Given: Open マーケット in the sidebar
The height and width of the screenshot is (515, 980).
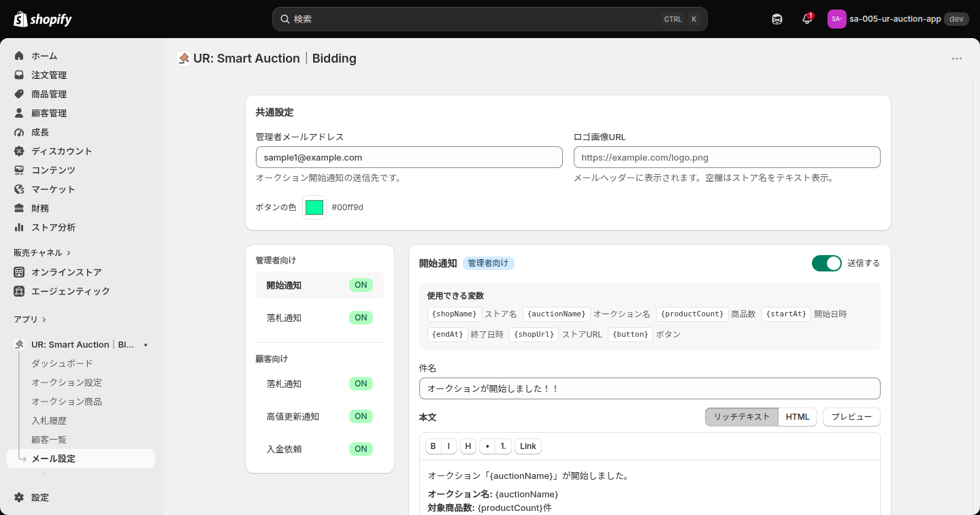Looking at the screenshot, I should [81, 189].
